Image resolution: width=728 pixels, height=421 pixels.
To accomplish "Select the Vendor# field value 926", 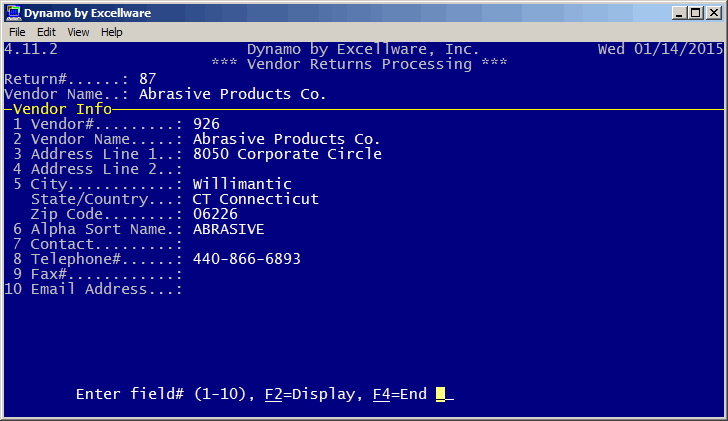I will click(207, 124).
